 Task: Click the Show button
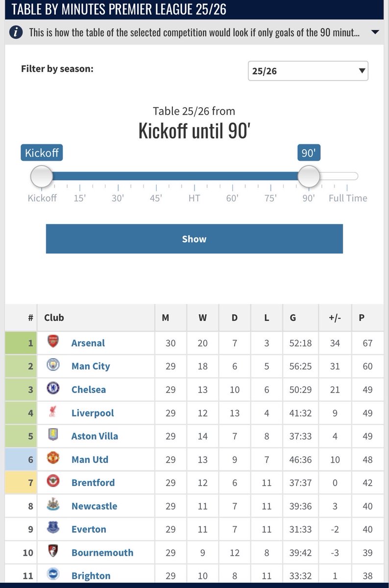(194, 239)
